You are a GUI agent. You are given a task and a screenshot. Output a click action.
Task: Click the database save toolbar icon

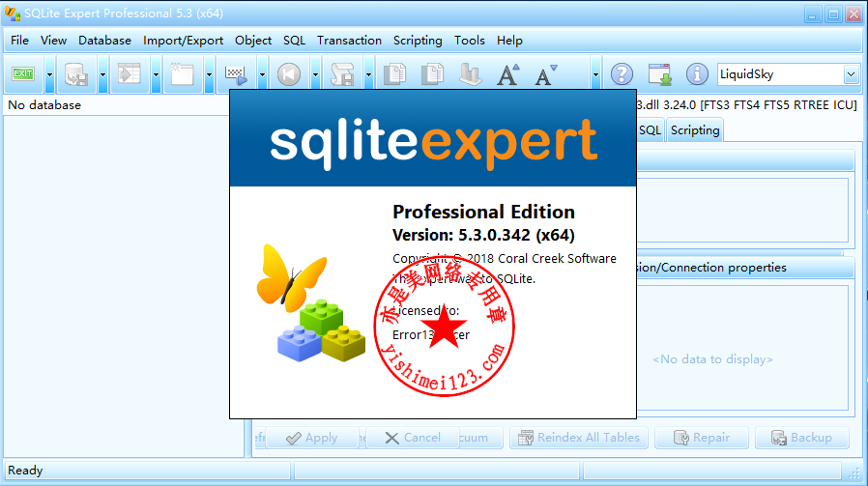point(75,74)
